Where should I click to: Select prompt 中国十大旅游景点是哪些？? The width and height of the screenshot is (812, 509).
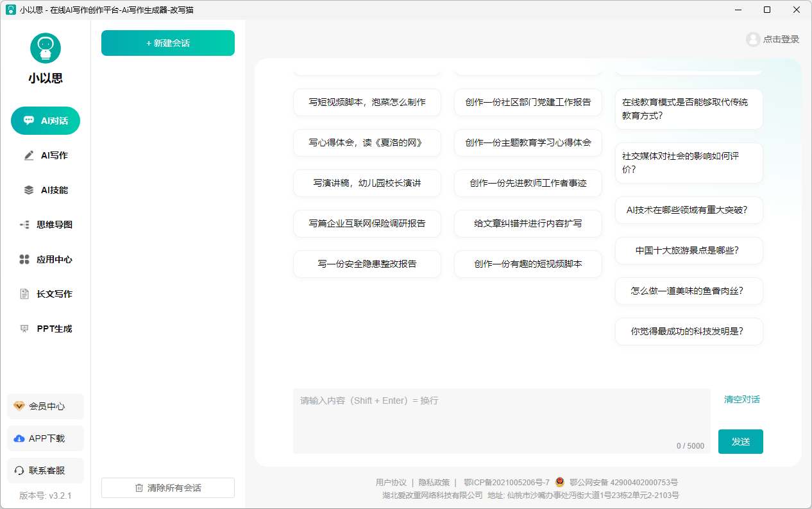click(688, 250)
